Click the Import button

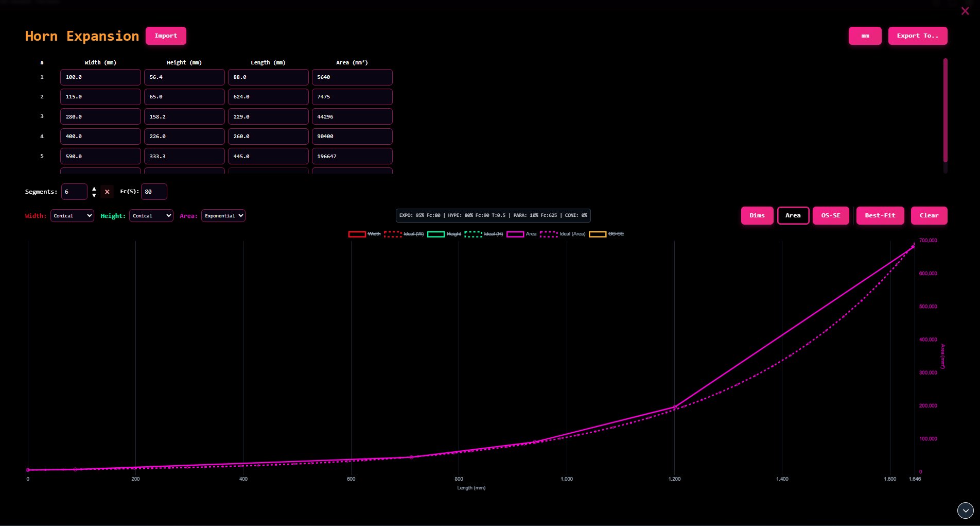point(166,36)
